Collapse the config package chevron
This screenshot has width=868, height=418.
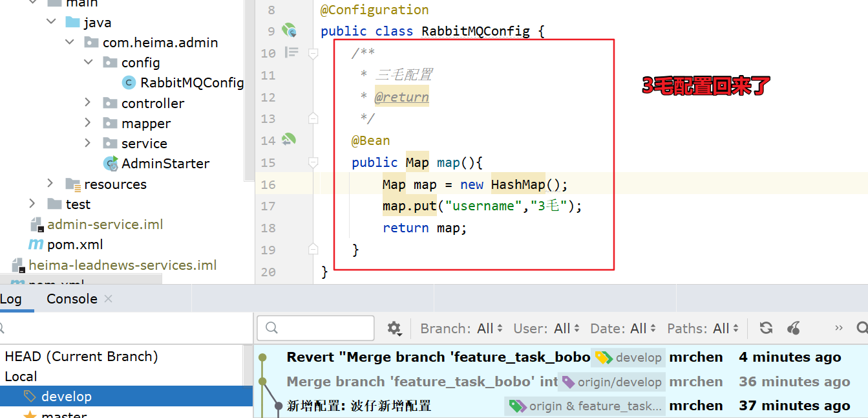(x=89, y=62)
